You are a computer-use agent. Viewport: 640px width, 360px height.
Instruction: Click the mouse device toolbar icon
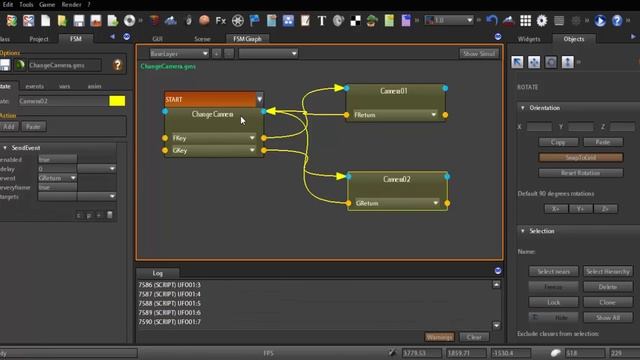coord(188,20)
